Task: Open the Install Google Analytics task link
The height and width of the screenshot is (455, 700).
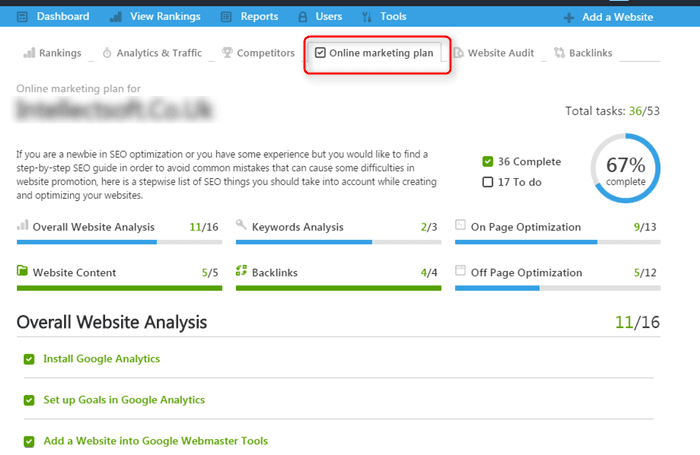Action: click(x=101, y=359)
